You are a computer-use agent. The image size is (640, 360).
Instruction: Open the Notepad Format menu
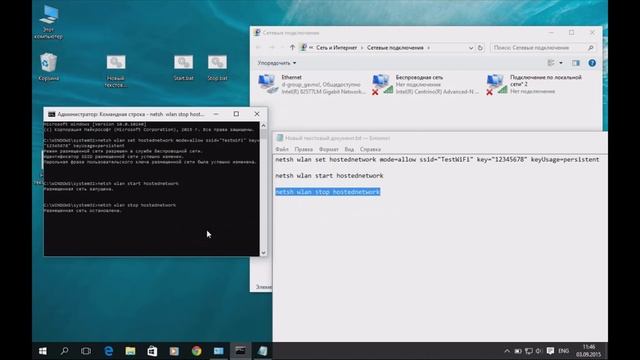(329, 149)
